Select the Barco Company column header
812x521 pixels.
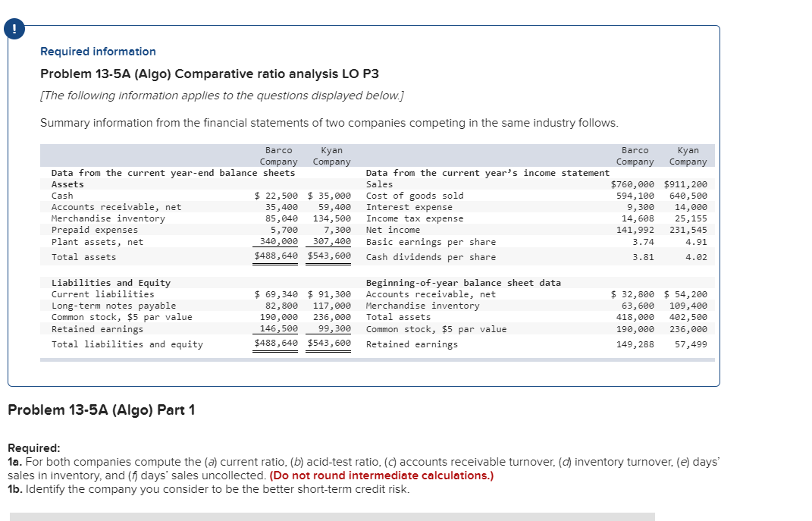(278, 155)
